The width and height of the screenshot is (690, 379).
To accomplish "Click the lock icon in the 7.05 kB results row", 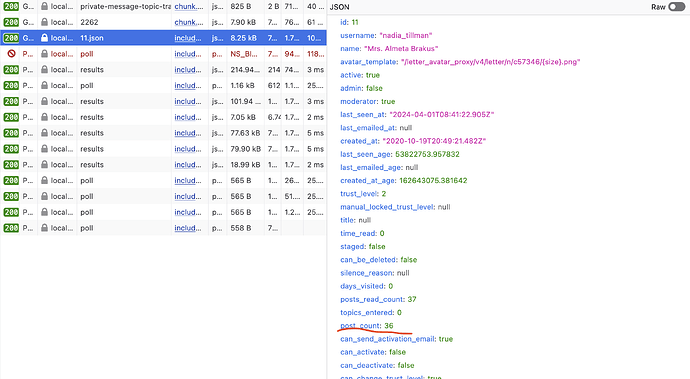I will pyautogui.click(x=44, y=117).
